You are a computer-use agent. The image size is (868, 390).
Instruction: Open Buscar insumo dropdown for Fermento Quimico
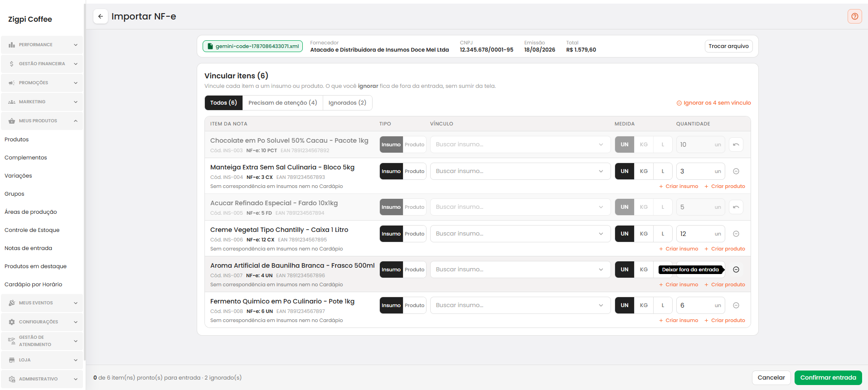click(x=520, y=305)
